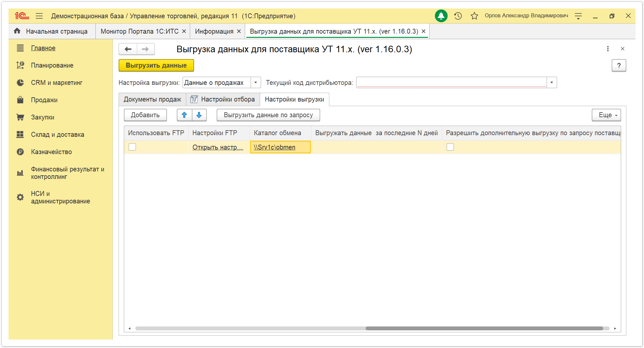
Task: Open НСИ и администрирование gear icon
Action: pyautogui.click(x=20, y=197)
